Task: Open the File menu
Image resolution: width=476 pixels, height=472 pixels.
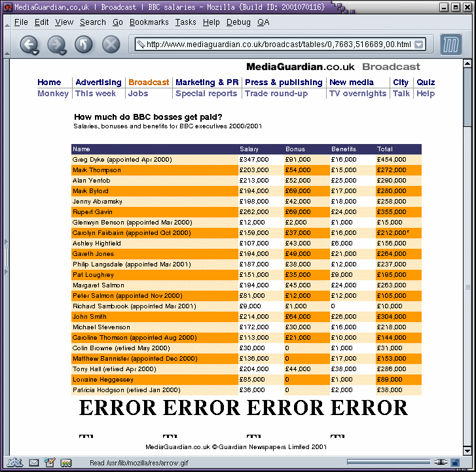Action: 21,22
